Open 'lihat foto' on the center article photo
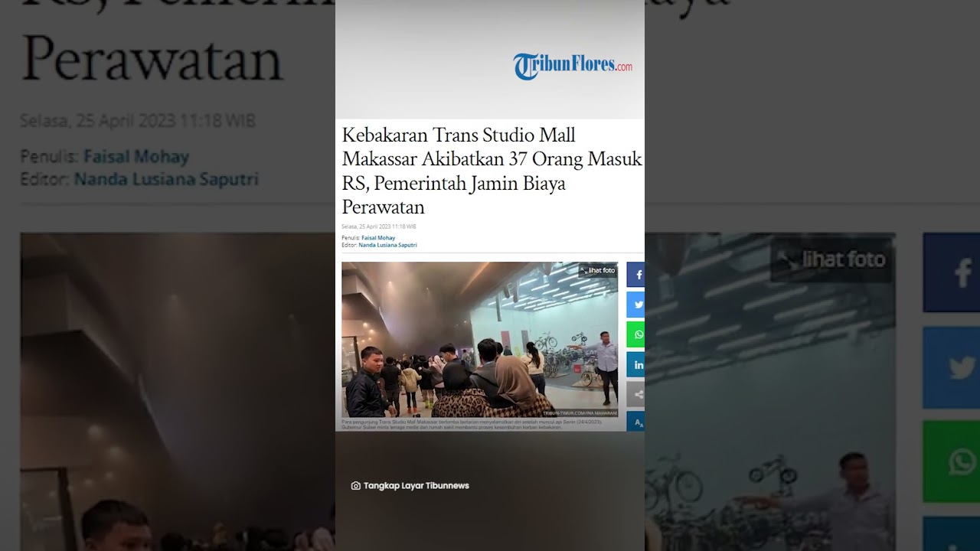 (598, 270)
